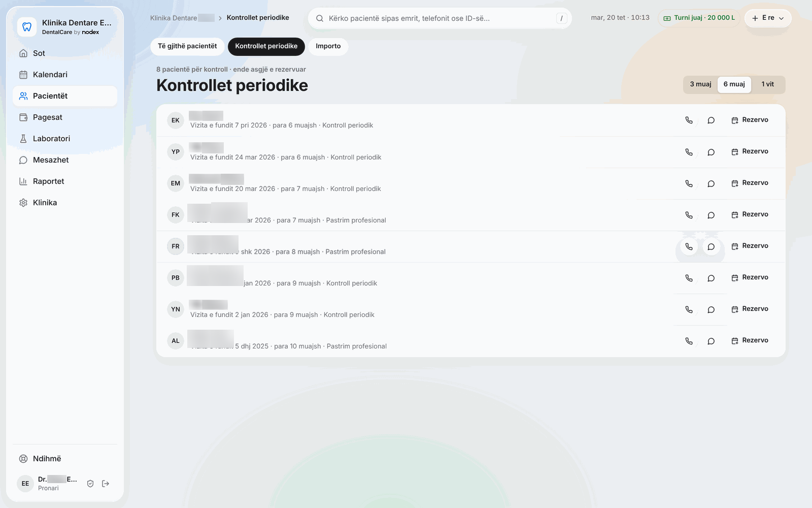Click Rezervo for patient FK

(x=750, y=215)
